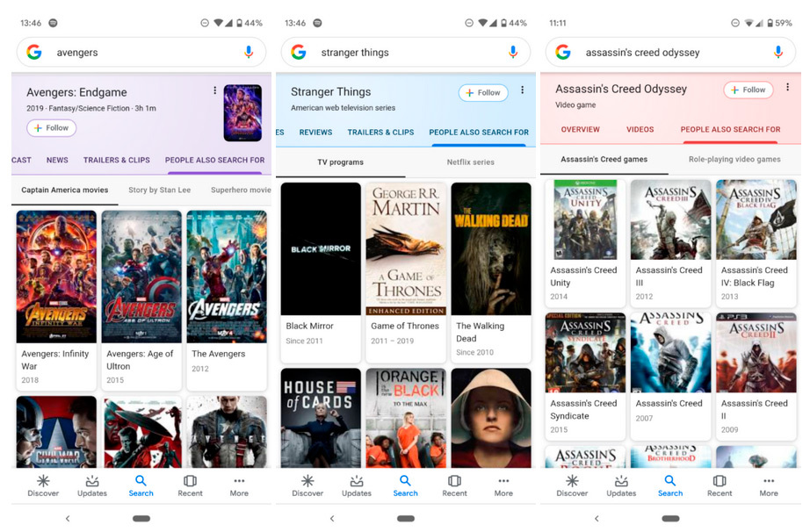The width and height of the screenshot is (810, 532).
Task: Open the three-dot menu on Stranger Things card
Action: pyautogui.click(x=522, y=90)
